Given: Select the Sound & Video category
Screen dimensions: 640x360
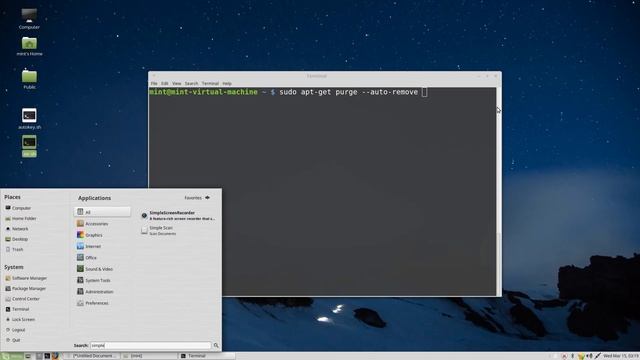Looking at the screenshot, I should [x=95, y=269].
